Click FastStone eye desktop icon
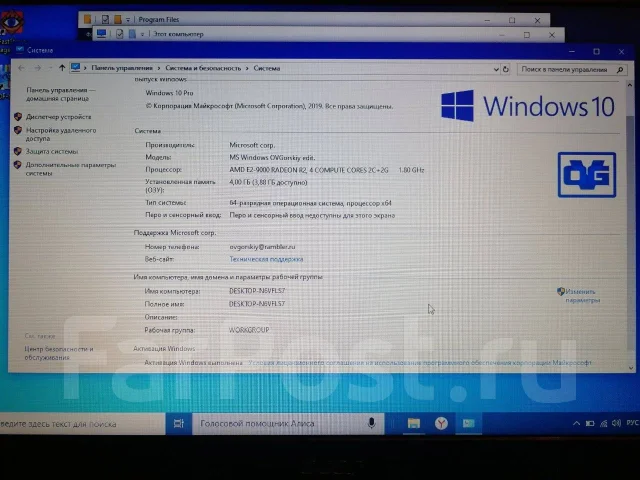Screen dimensions: 640x480 pyautogui.click(x=12, y=22)
